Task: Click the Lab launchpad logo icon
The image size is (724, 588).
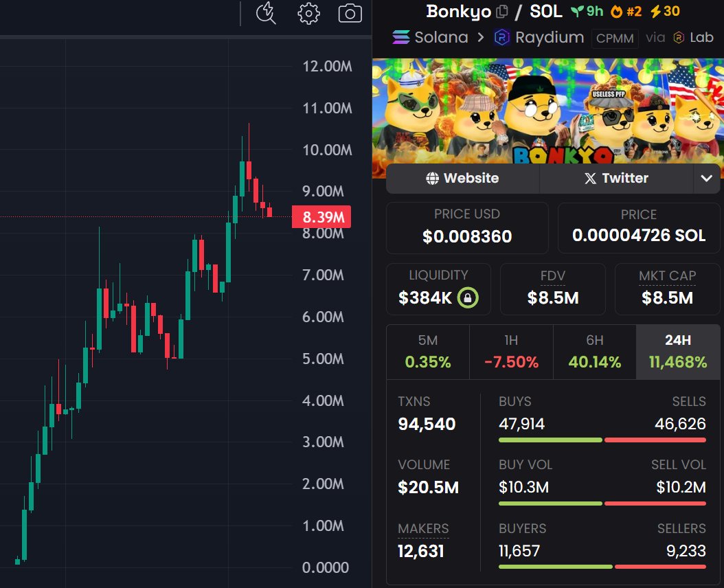Action: click(x=679, y=37)
